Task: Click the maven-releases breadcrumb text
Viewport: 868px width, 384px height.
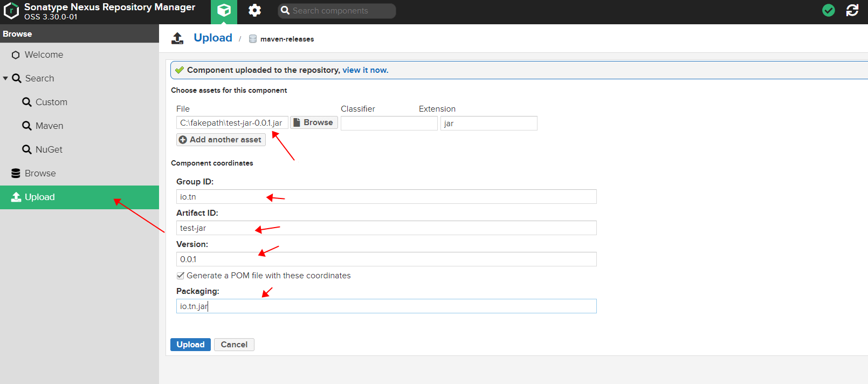Action: tap(287, 39)
